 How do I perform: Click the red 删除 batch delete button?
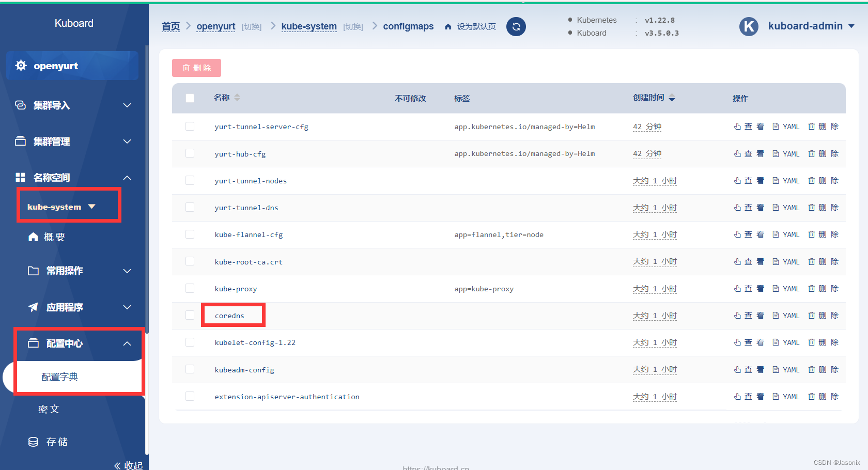(196, 68)
